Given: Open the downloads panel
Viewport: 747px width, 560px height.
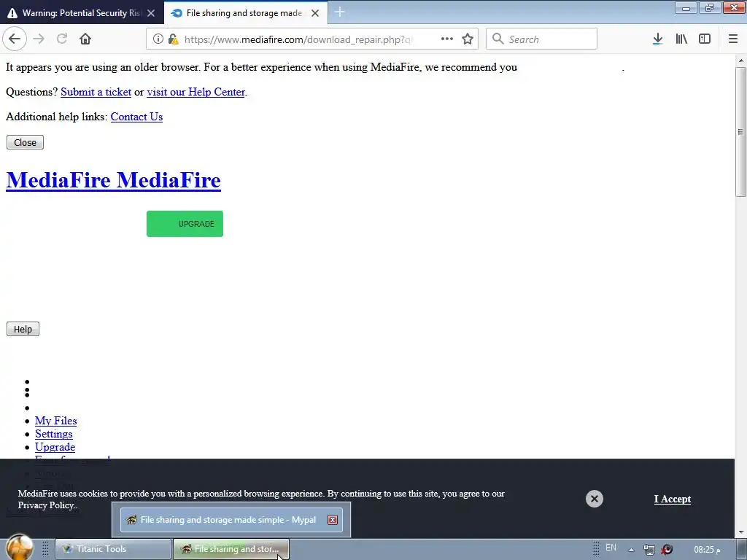Looking at the screenshot, I should [658, 39].
